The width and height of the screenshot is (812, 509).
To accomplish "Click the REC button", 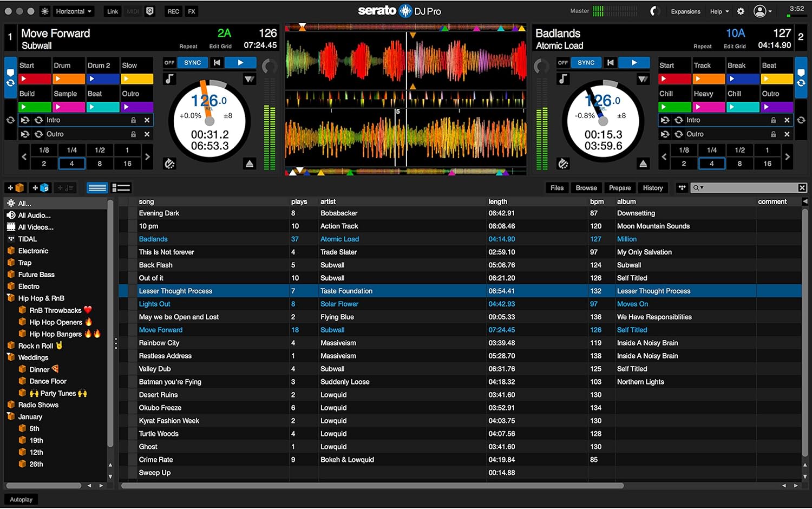I will point(173,11).
